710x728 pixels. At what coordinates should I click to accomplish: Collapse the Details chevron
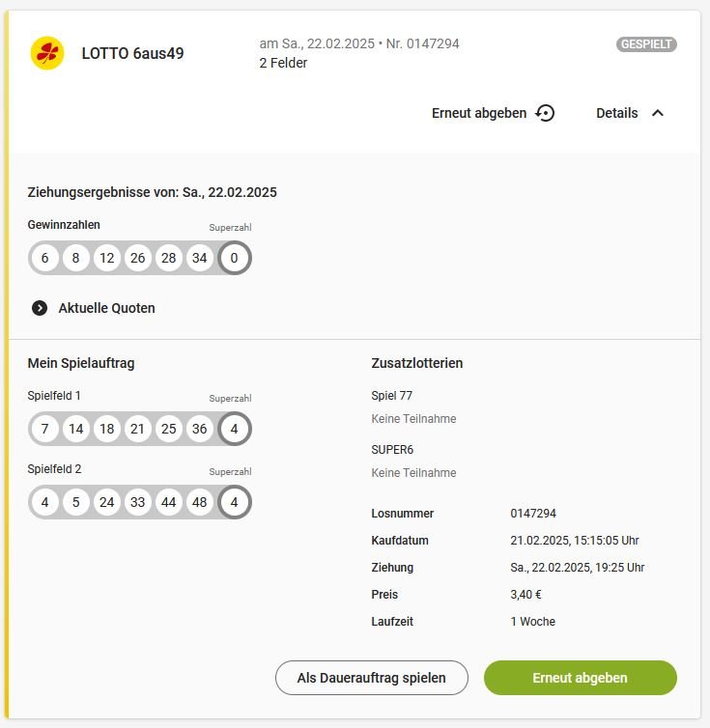pyautogui.click(x=658, y=113)
